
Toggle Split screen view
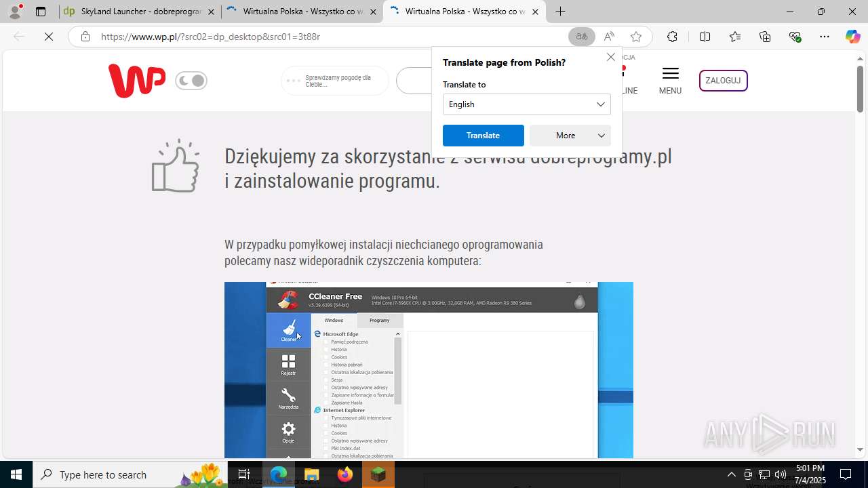(705, 37)
